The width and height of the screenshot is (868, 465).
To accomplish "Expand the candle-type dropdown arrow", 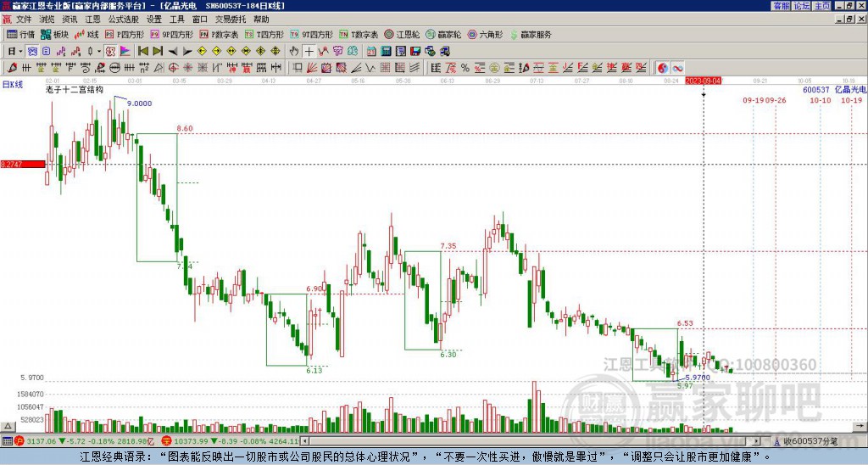I will point(99,52).
